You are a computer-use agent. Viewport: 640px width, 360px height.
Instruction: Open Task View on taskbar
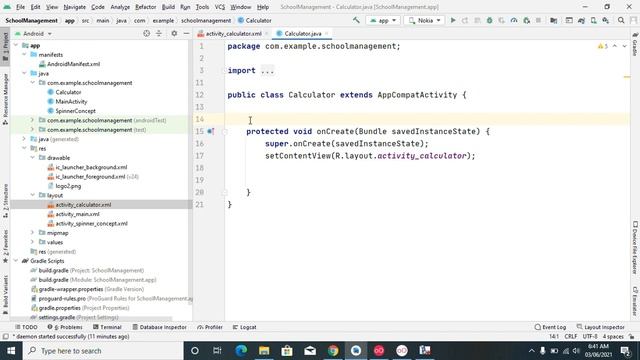(217, 351)
